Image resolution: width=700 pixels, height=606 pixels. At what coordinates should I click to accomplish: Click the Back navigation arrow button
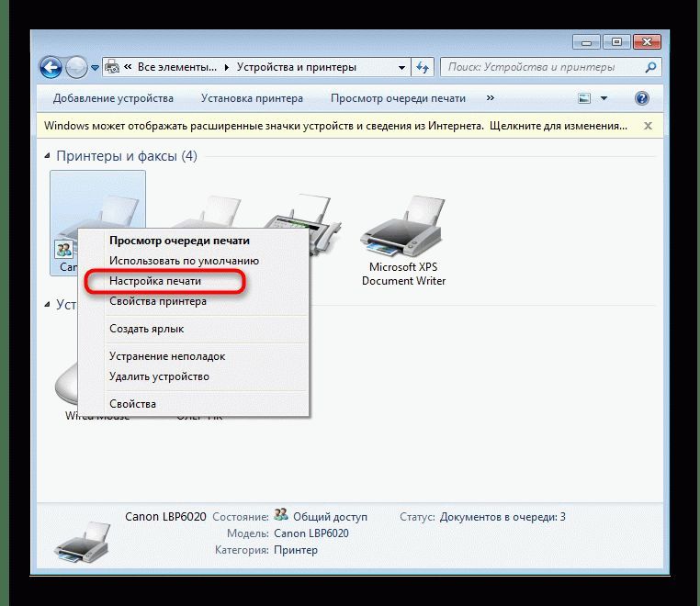coord(51,67)
